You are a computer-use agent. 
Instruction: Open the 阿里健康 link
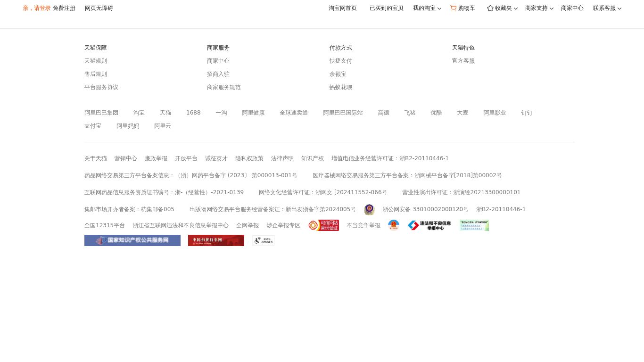tap(254, 113)
